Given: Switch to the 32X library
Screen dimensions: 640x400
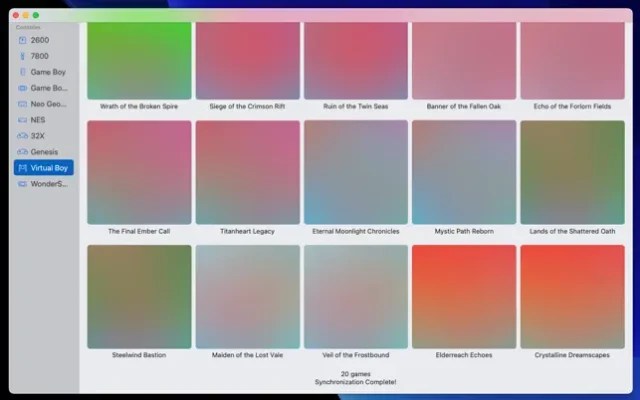Looking at the screenshot, I should (38, 136).
